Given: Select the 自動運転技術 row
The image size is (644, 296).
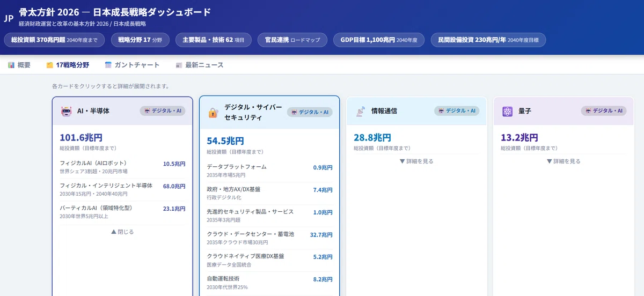Looking at the screenshot, I should (269, 283).
